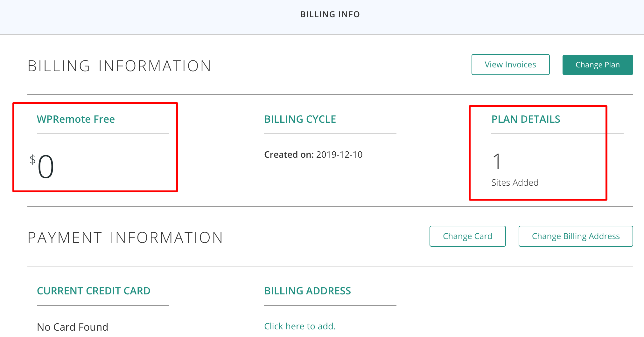This screenshot has width=644, height=337.
Task: Click the '1' sites count
Action: click(x=497, y=162)
